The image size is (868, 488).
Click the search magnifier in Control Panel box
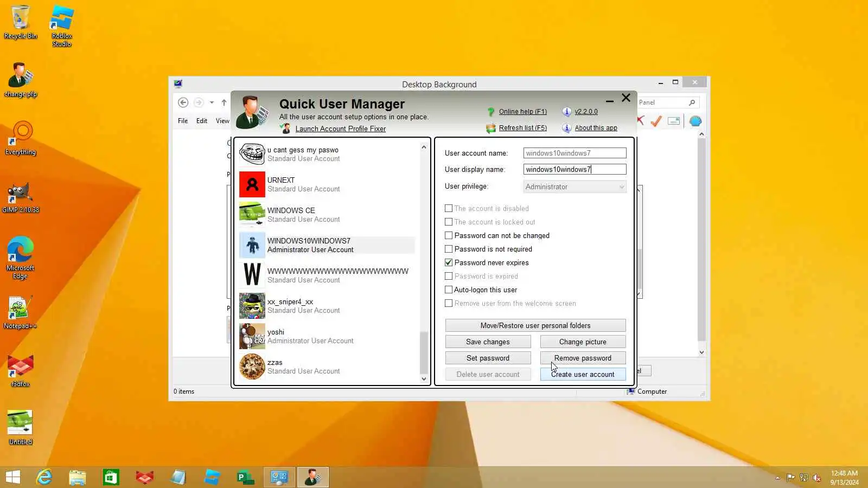tap(692, 102)
